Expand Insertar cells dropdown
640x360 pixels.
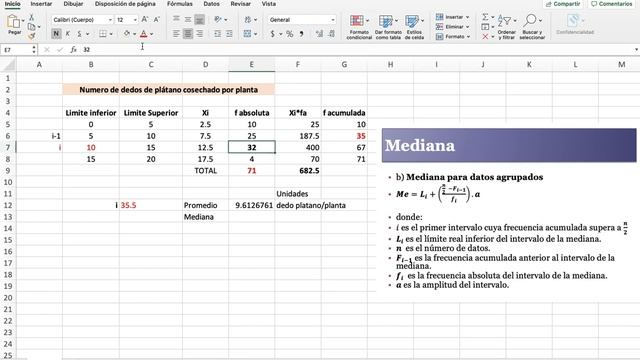(467, 17)
